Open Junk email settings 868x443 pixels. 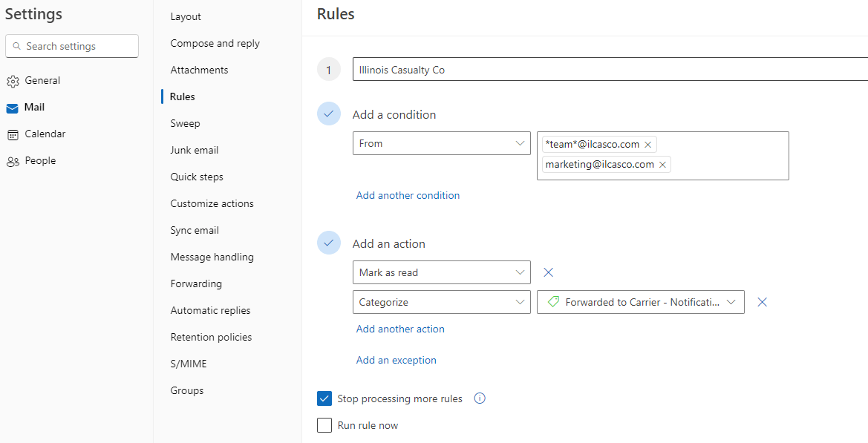[x=195, y=150]
